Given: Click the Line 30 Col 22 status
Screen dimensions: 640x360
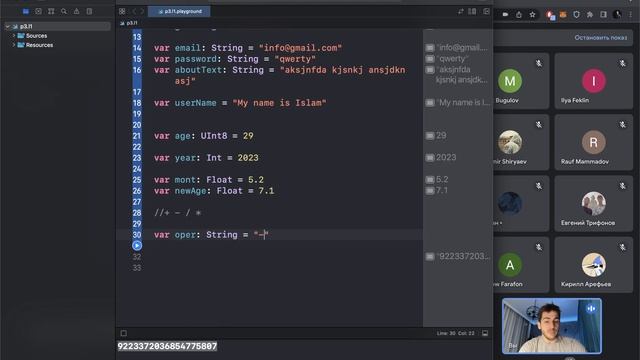Looking at the screenshot, I should pyautogui.click(x=456, y=333).
